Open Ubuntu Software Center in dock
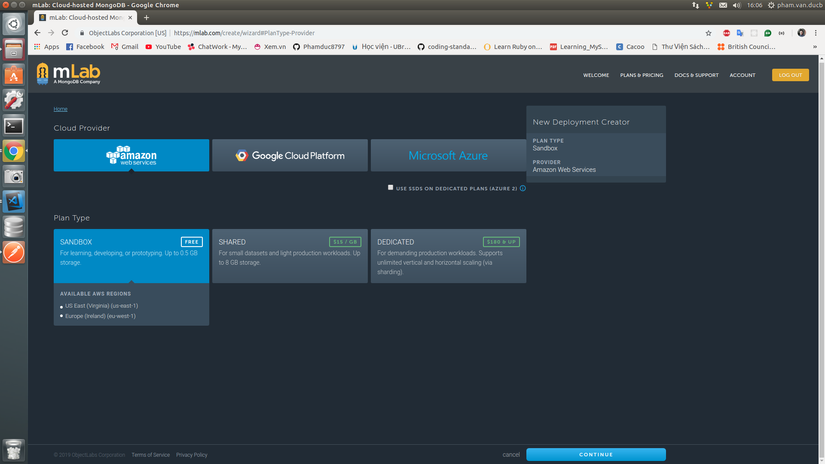This screenshot has height=464, width=825. click(x=14, y=75)
